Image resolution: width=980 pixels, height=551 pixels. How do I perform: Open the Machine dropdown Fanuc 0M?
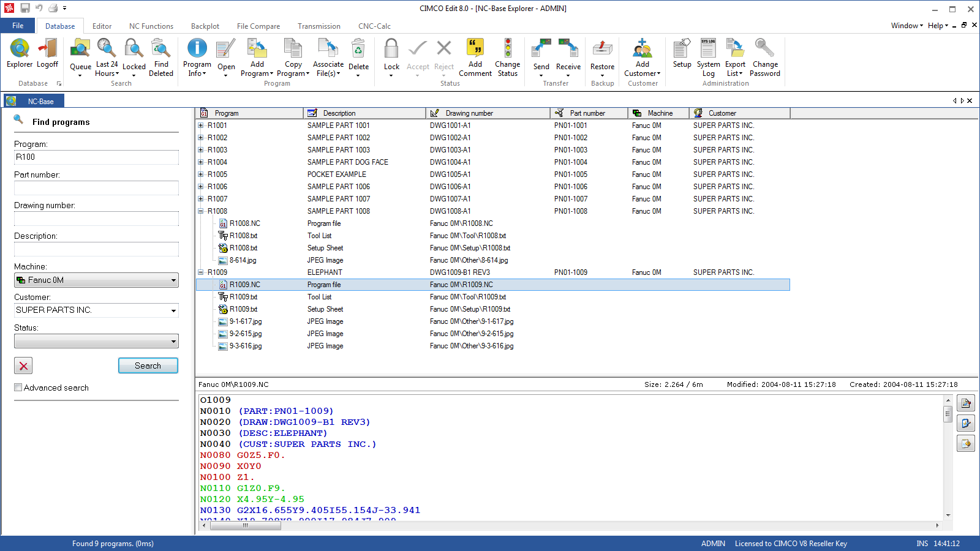coord(96,280)
